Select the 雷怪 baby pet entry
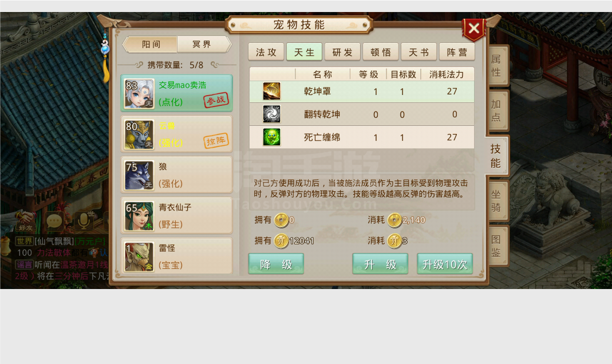The height and width of the screenshot is (364, 612). click(177, 256)
